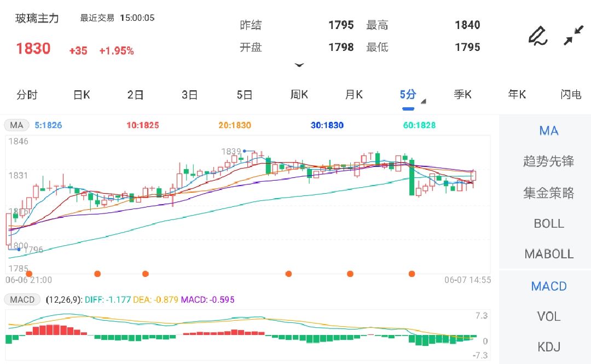Select MA in the indicator sidebar
Image resolution: width=591 pixels, height=364 pixels.
[549, 130]
